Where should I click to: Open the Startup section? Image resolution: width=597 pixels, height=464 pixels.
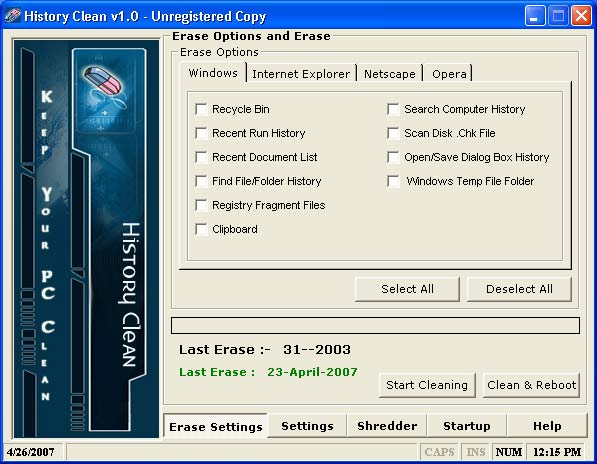tap(467, 426)
